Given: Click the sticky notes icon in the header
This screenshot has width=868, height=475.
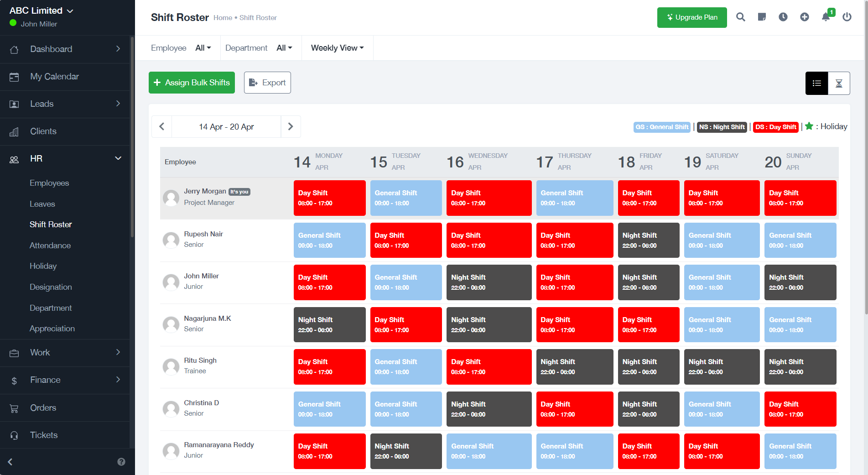Looking at the screenshot, I should (762, 17).
